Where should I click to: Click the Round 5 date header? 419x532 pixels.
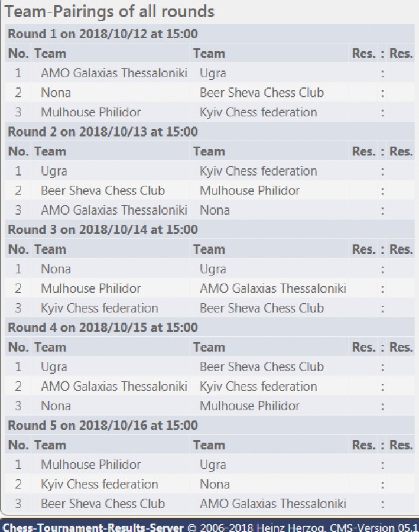coord(103,426)
